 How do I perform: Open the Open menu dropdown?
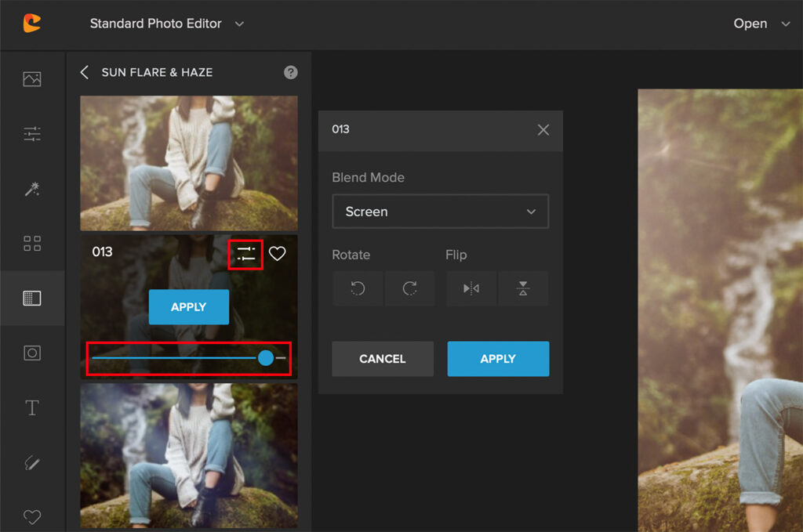(x=761, y=24)
